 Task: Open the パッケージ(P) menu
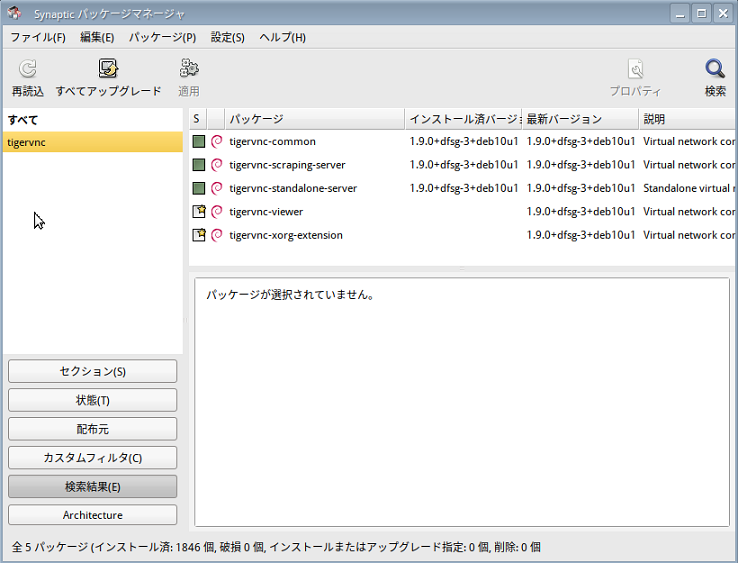[162, 37]
